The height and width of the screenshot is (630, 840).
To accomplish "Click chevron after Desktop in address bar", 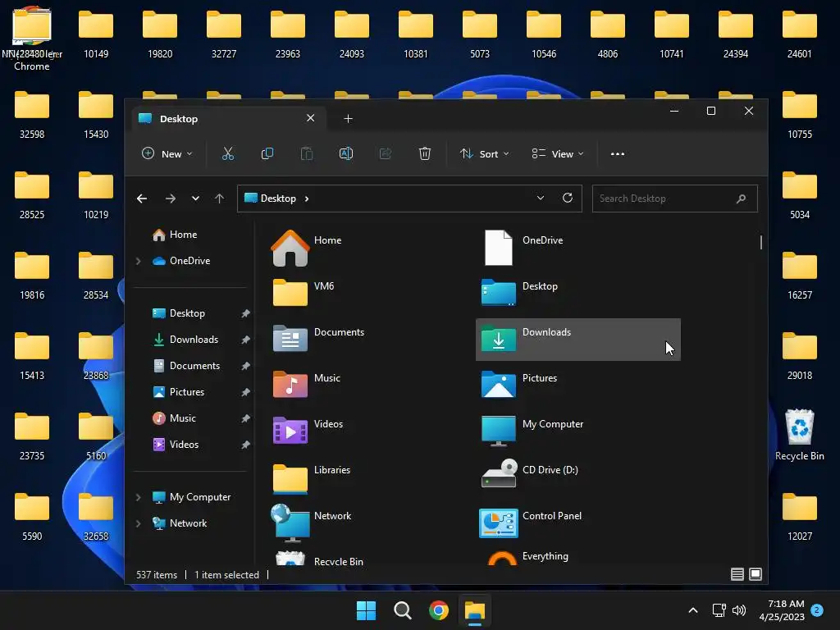I will pyautogui.click(x=307, y=199).
